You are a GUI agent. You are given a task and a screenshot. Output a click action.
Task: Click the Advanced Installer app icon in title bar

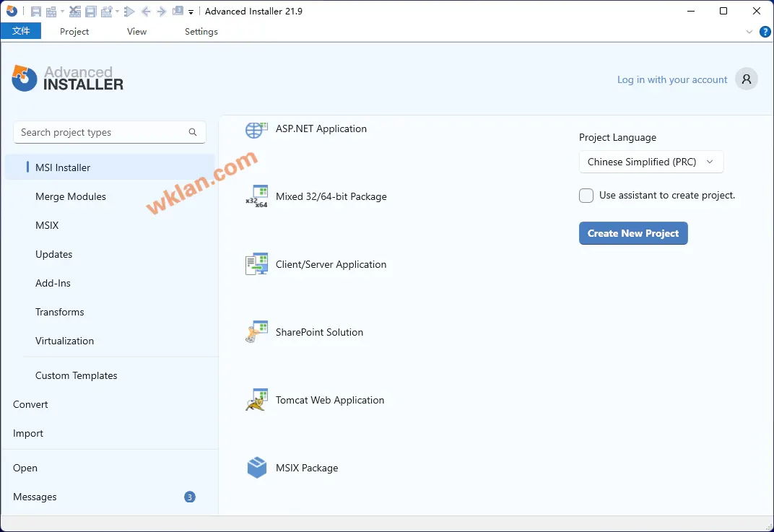12,11
